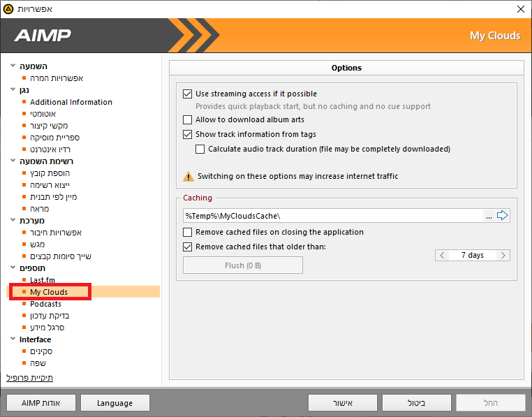Click the open cache folder arrow icon
532x417 pixels.
pyautogui.click(x=502, y=215)
